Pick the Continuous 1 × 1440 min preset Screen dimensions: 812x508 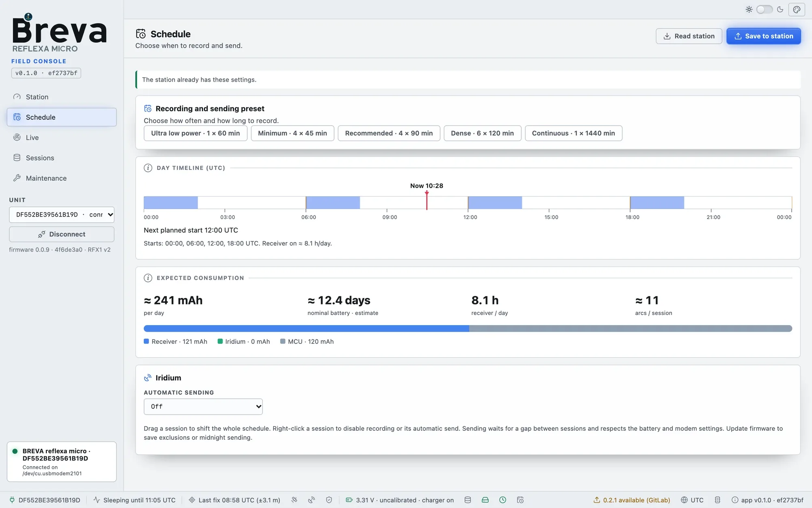(573, 133)
